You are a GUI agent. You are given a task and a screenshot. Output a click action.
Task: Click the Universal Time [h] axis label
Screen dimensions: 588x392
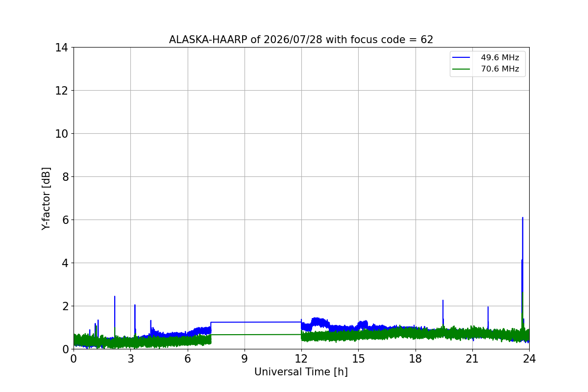tap(301, 372)
